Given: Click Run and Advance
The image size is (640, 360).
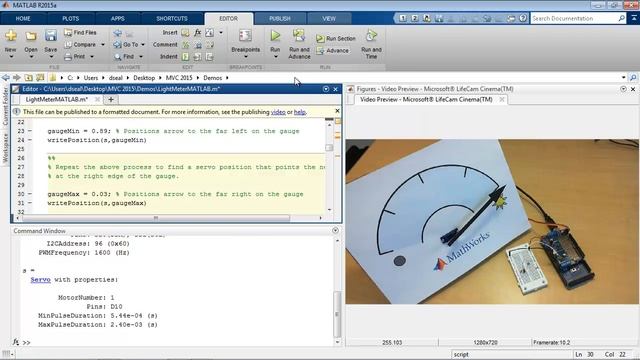Looking at the screenshot, I should [299, 44].
